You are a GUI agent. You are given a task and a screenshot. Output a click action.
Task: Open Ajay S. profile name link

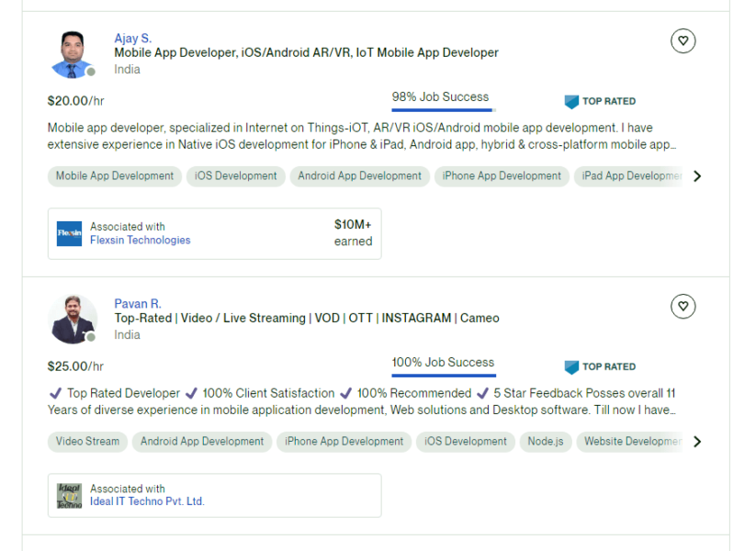coord(132,39)
